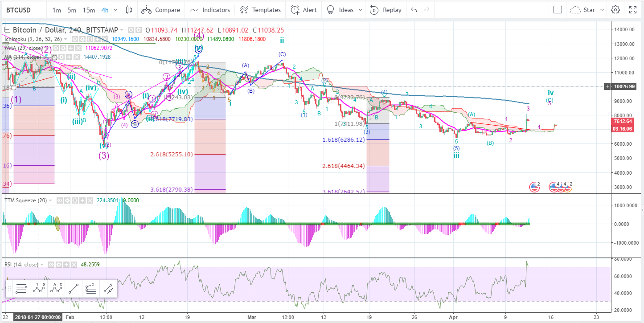
Task: Click the first US economic event marker
Action: (534, 187)
